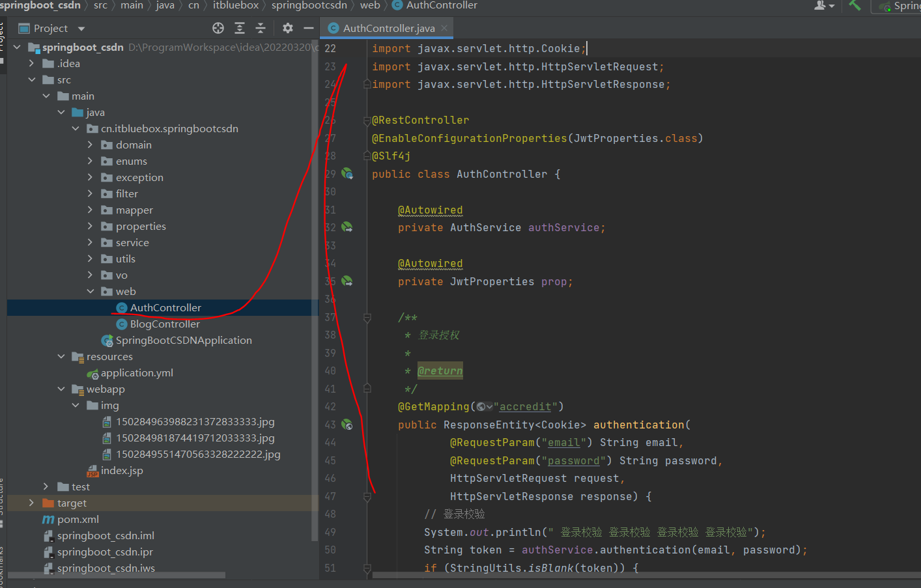Open application.yml file

(137, 372)
